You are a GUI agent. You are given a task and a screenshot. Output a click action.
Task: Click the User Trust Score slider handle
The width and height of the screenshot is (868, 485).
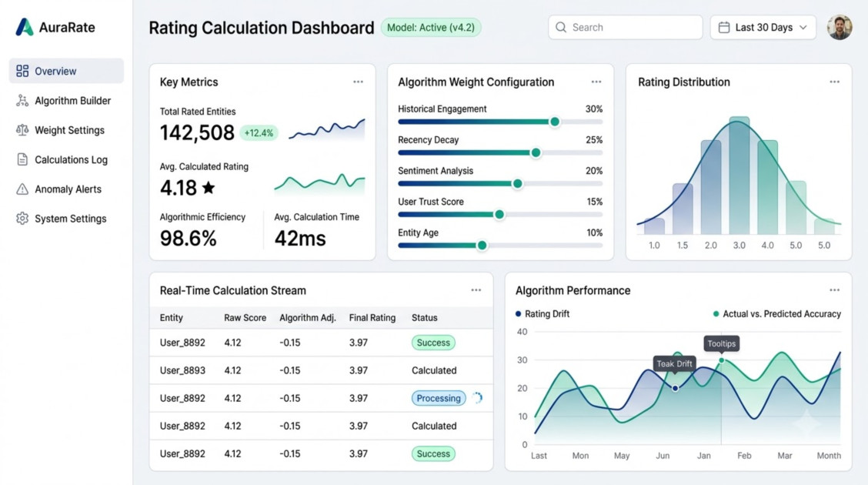[499, 214]
